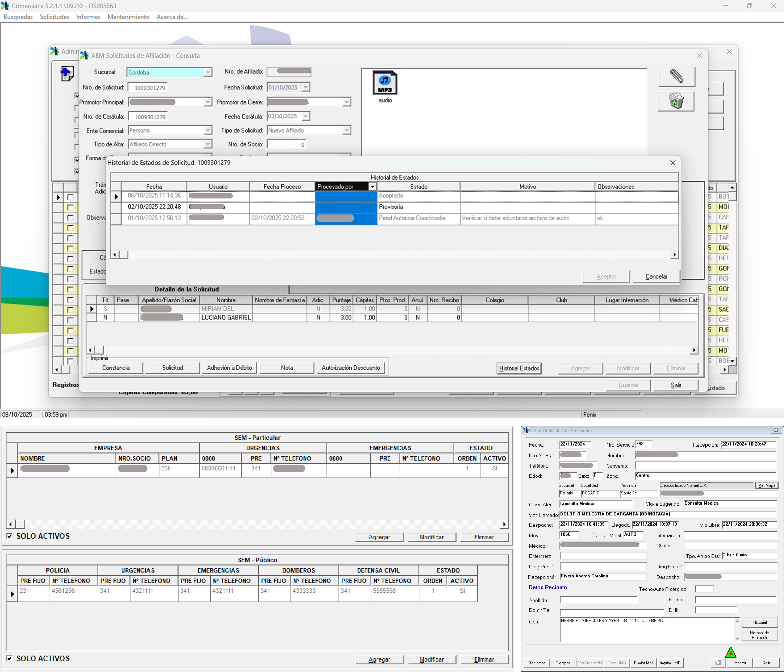Select the 'Provisoria' estado cell
This screenshot has height=672, width=784.
(419, 207)
